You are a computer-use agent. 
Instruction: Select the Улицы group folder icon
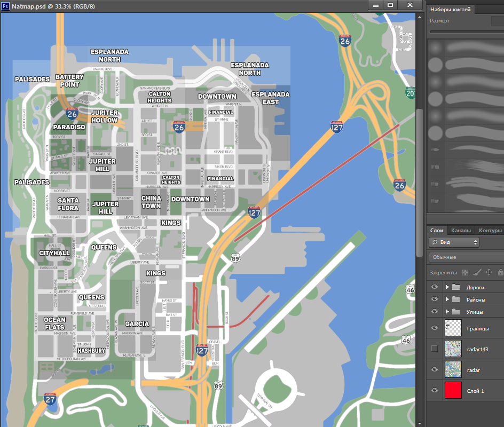point(456,311)
